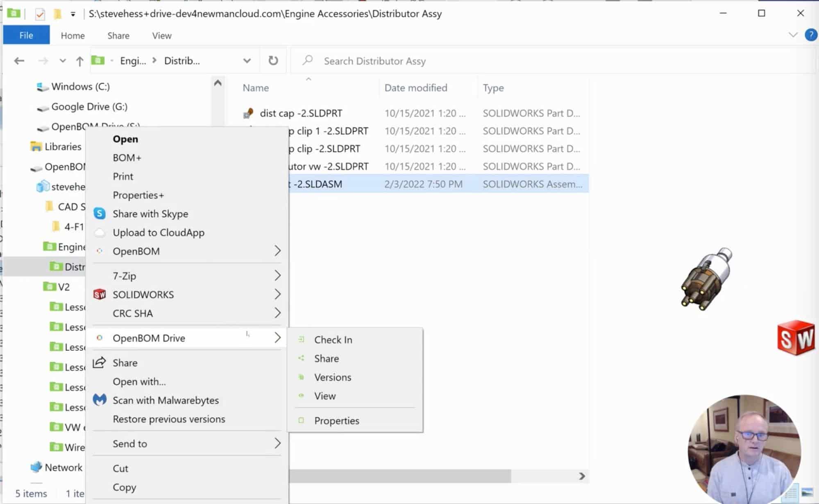
Task: Select the selected -2.SLDASM assembly file row
Action: click(x=438, y=184)
